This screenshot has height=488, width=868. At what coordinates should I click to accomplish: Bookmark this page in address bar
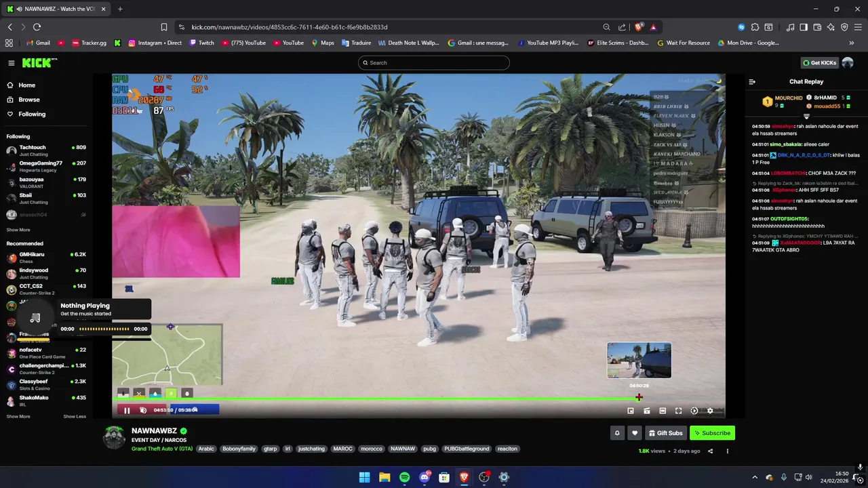pyautogui.click(x=164, y=27)
